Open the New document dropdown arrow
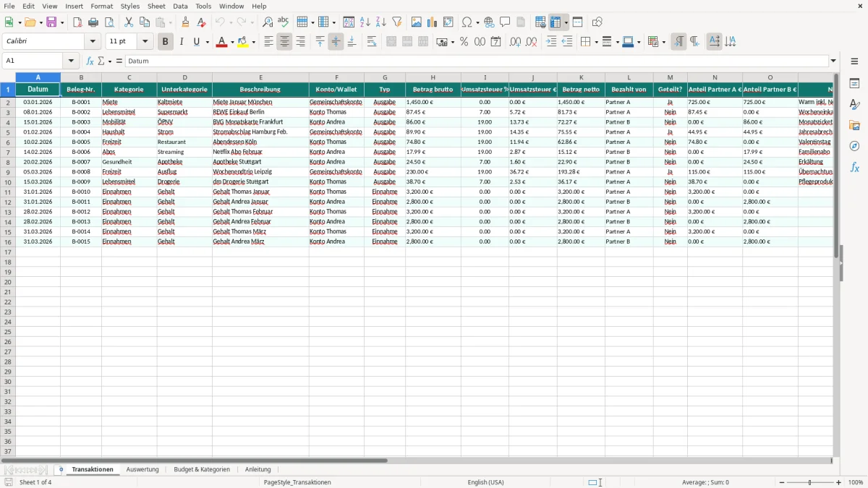 [x=19, y=22]
